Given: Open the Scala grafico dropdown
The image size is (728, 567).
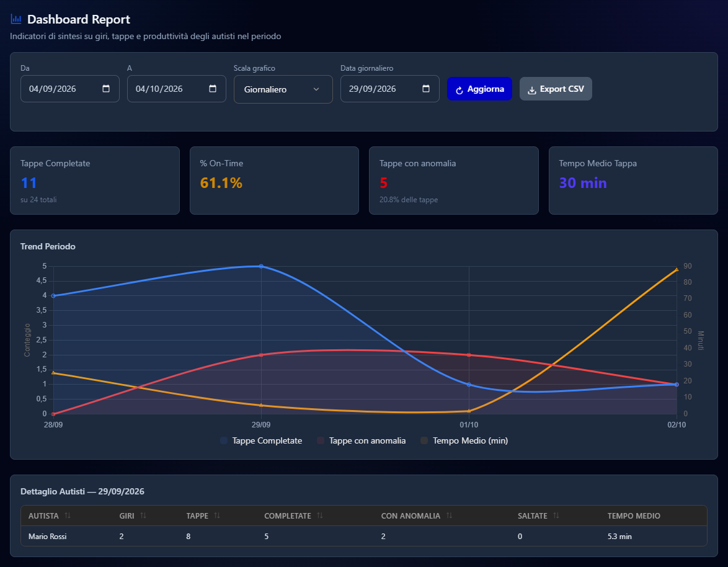Looking at the screenshot, I should coord(283,89).
